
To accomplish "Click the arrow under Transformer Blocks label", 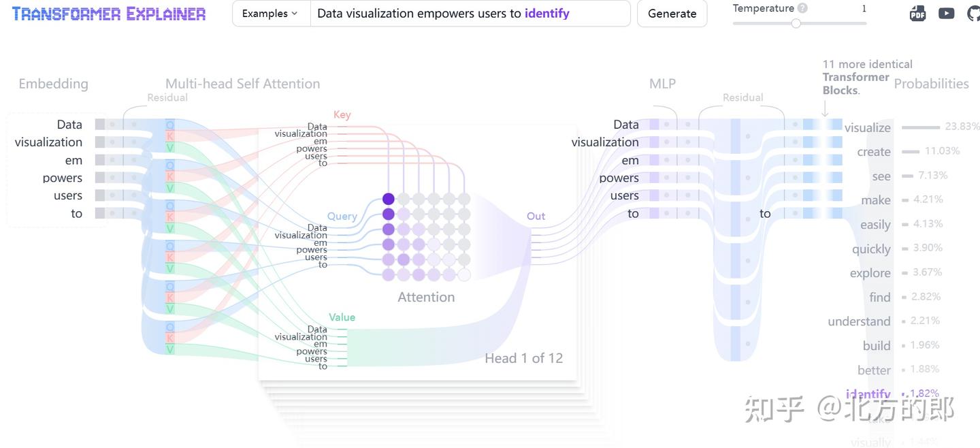I will point(825,108).
